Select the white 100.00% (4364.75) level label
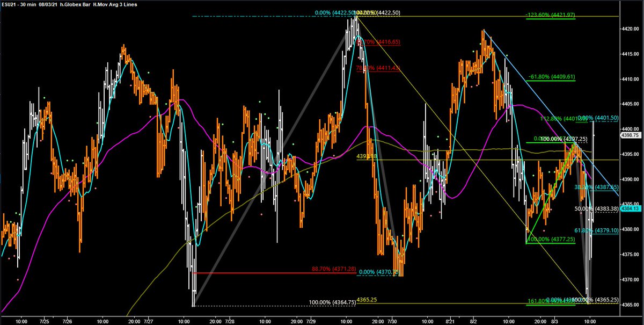Viewport: 644px width, 325px height. [333, 303]
